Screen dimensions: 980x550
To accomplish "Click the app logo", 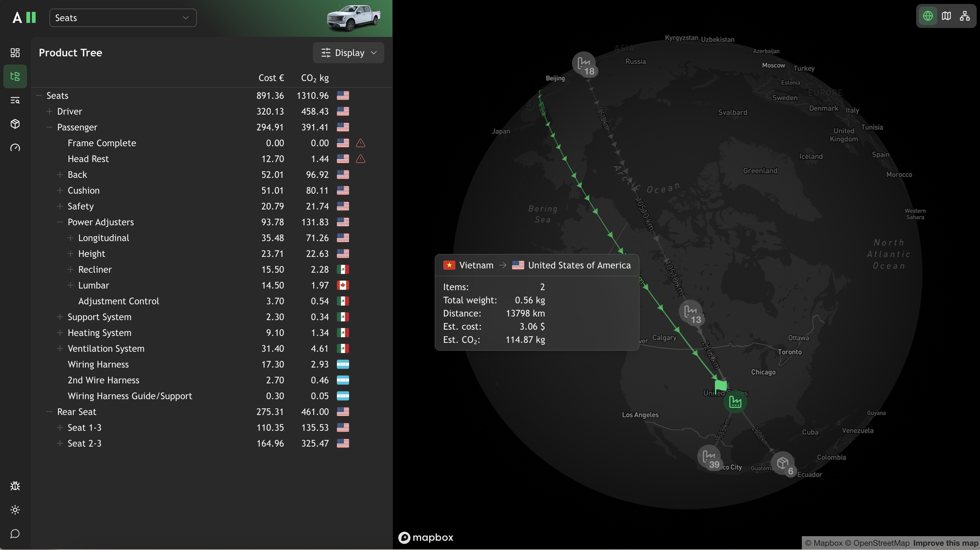I will 24,17.
